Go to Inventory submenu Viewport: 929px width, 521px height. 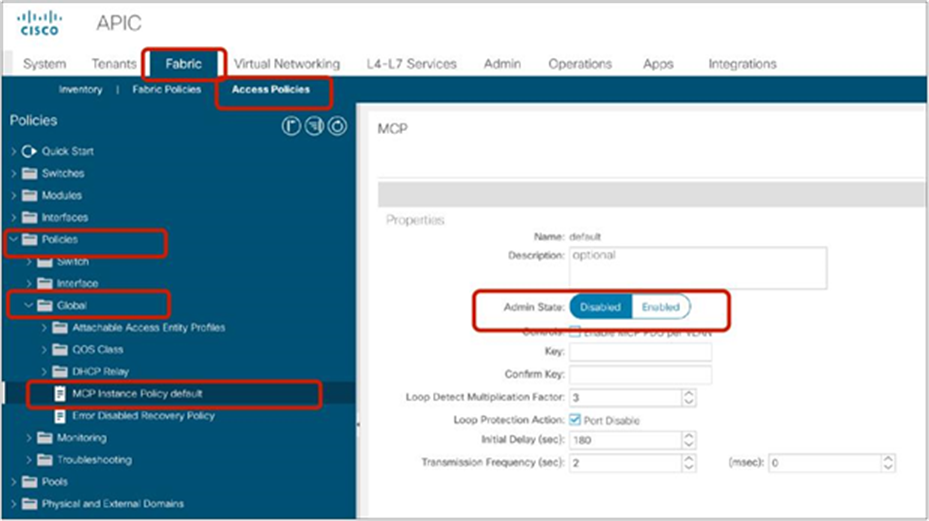[80, 90]
